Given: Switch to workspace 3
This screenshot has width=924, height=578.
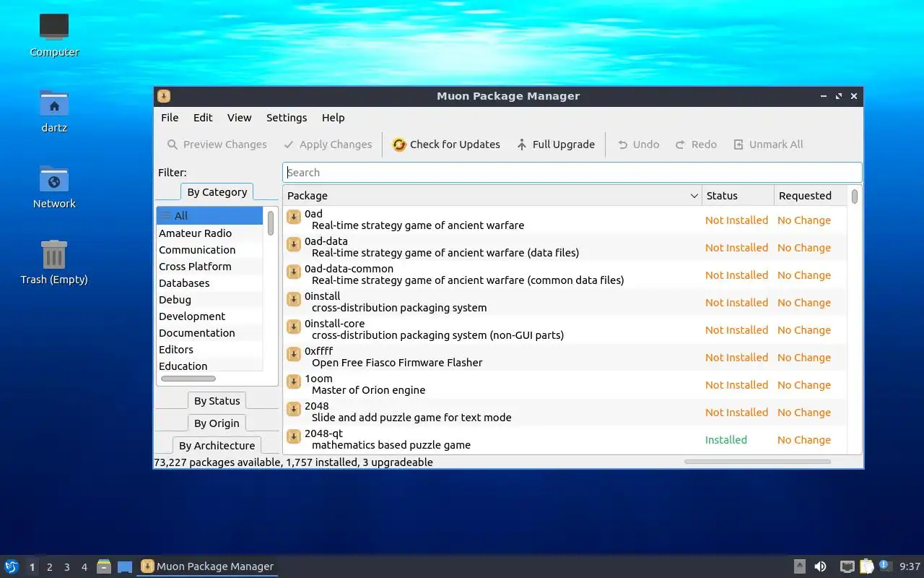Looking at the screenshot, I should pos(67,567).
